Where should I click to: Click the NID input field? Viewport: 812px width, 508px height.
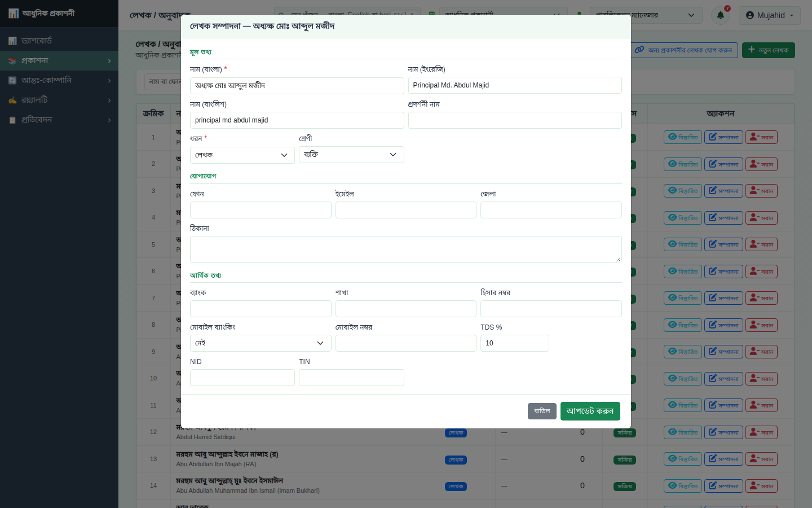(x=242, y=378)
